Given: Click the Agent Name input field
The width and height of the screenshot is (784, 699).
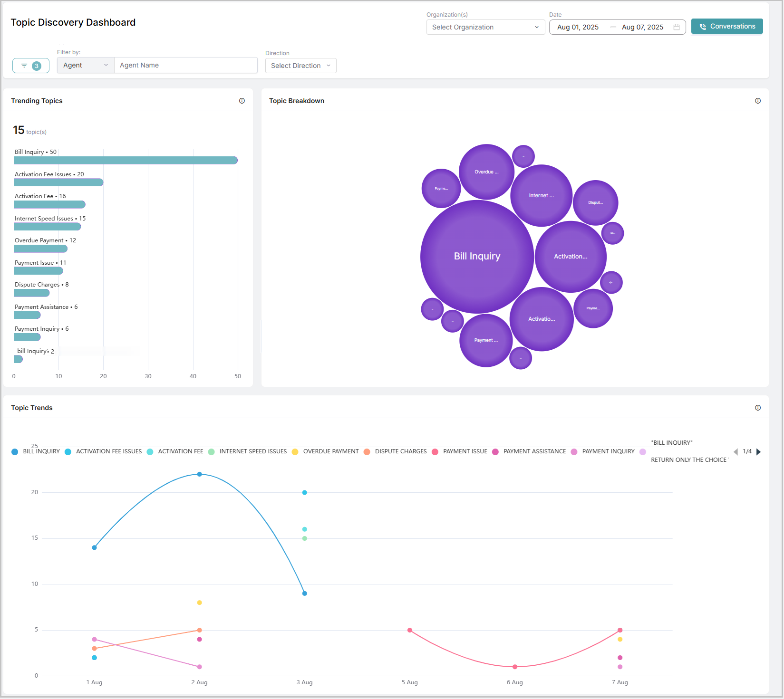Looking at the screenshot, I should pyautogui.click(x=186, y=65).
